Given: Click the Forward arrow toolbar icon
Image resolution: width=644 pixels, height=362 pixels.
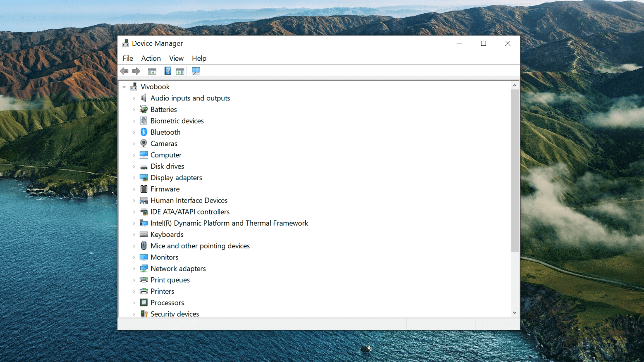Looking at the screenshot, I should pyautogui.click(x=136, y=71).
